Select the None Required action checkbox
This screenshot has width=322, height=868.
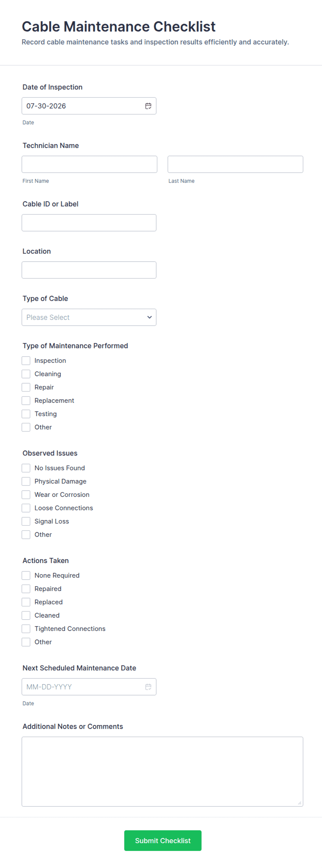point(26,576)
